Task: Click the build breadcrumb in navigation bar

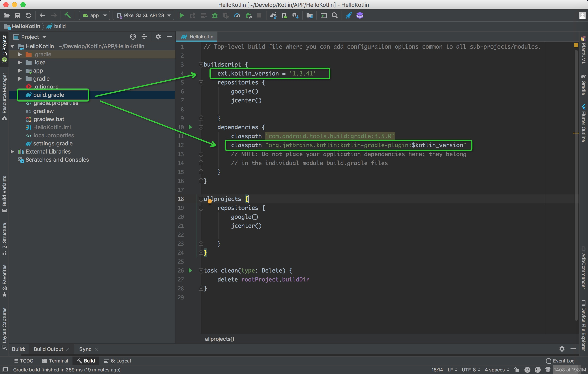Action: tap(56, 26)
